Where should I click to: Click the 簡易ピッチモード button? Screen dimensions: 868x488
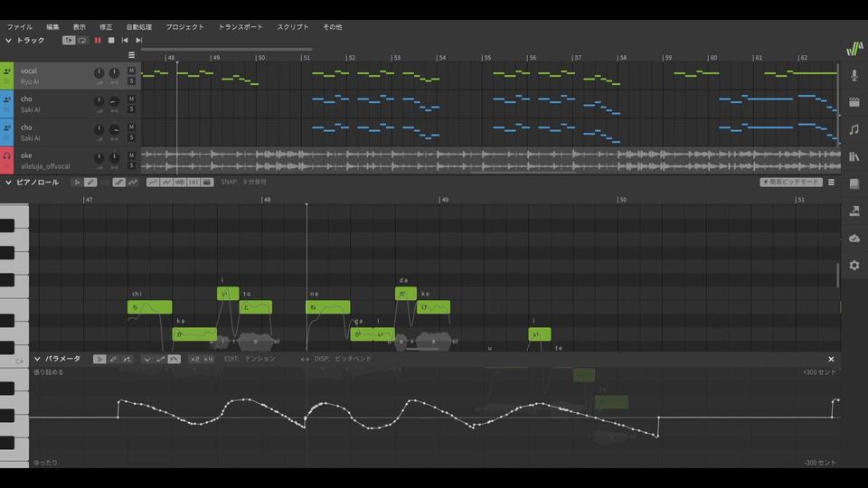pyautogui.click(x=791, y=182)
